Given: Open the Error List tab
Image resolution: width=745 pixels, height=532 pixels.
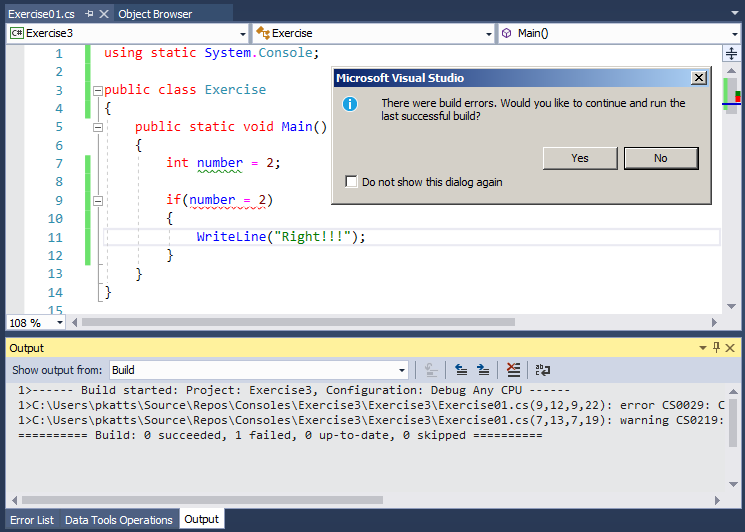Looking at the screenshot, I should 32,520.
